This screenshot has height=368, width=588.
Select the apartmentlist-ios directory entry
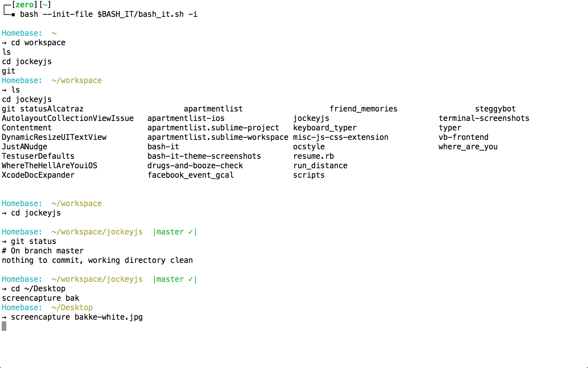pos(186,118)
